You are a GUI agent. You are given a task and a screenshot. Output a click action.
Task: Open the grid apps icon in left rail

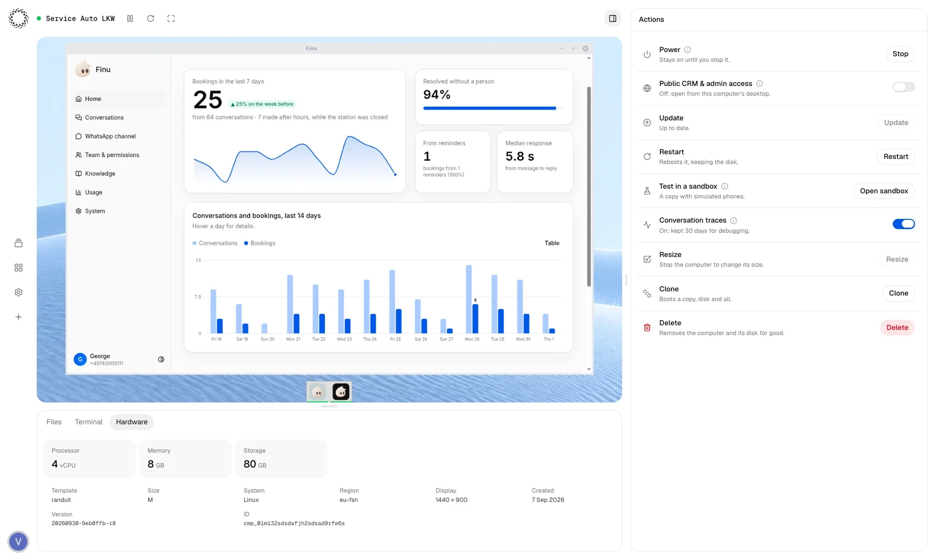[x=19, y=268]
